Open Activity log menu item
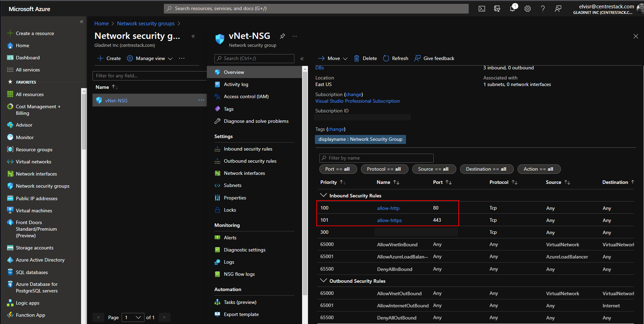This screenshot has height=324, width=644. (x=236, y=84)
